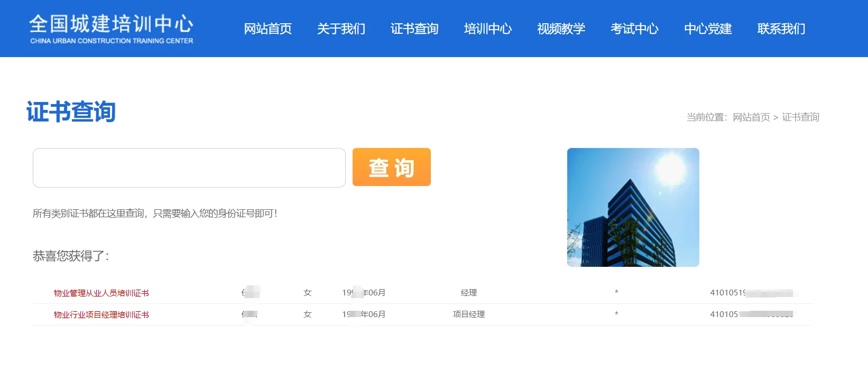Click the 证书查询 page heading
Screen dimensions: 868x371
71,112
